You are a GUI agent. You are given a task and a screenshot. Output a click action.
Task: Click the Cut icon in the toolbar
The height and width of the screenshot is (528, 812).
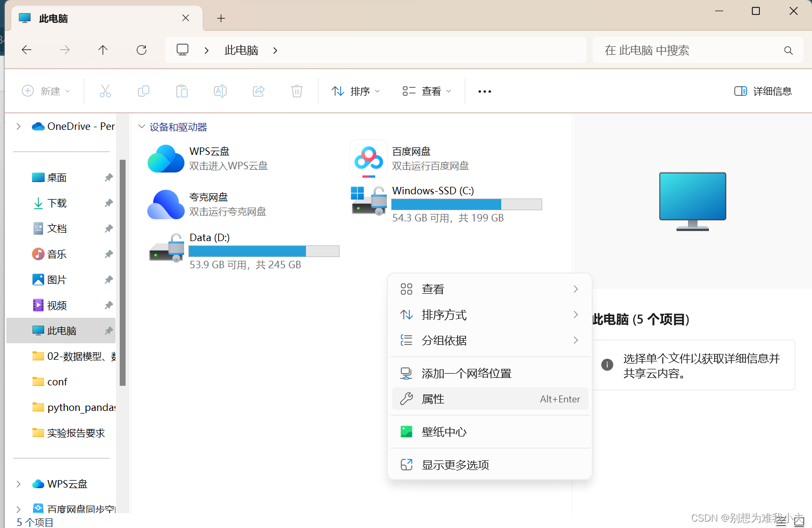click(x=105, y=91)
